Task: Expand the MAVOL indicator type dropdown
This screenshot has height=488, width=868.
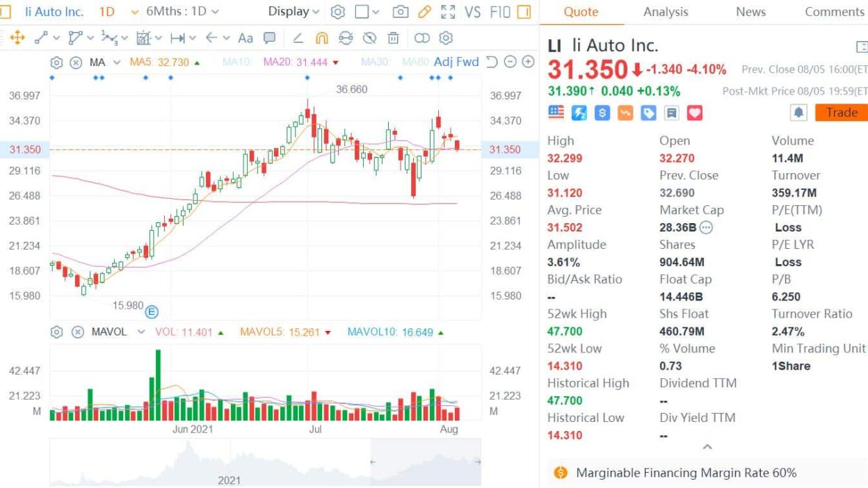Action: [x=141, y=332]
